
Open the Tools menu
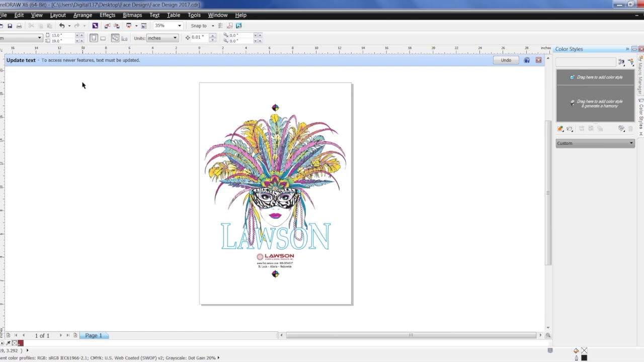click(x=194, y=15)
